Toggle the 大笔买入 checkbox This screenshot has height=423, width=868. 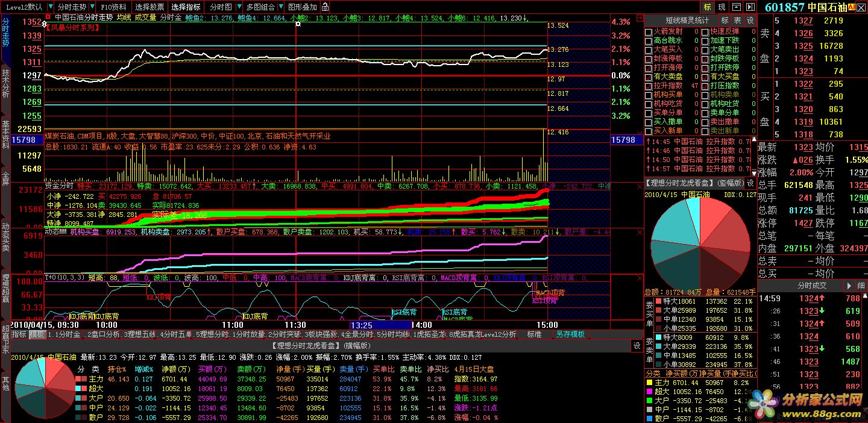[648, 49]
